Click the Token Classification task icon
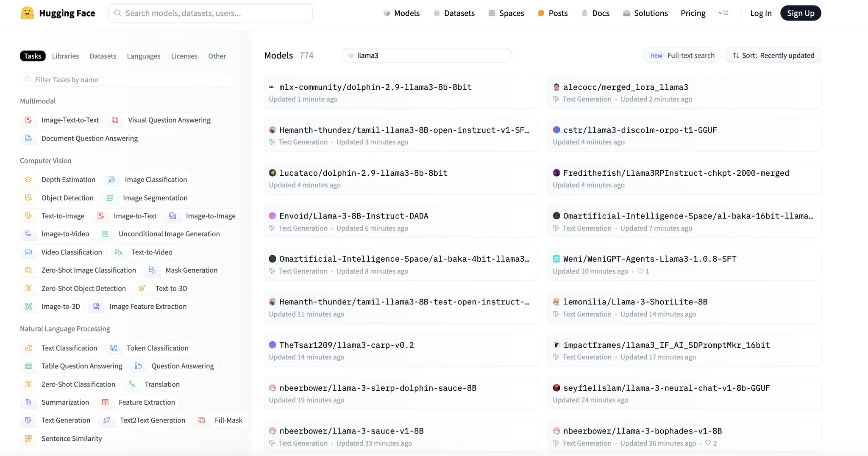Image resolution: width=868 pixels, height=456 pixels. [x=114, y=348]
